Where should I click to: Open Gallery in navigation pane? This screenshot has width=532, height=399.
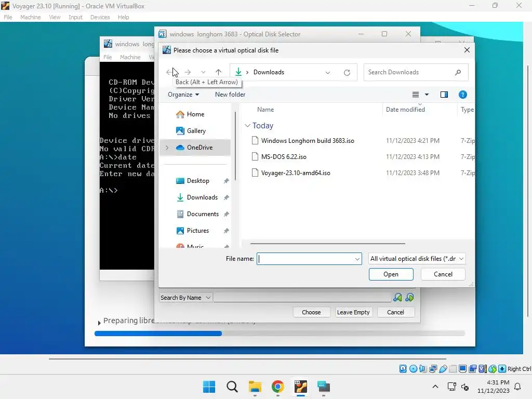coord(196,131)
